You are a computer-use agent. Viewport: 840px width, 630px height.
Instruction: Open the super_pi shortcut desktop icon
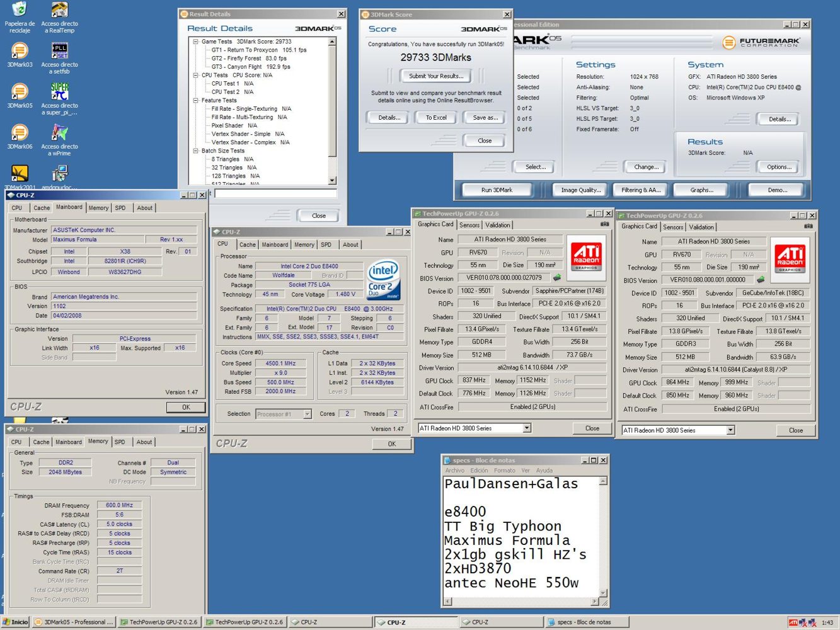click(x=59, y=99)
